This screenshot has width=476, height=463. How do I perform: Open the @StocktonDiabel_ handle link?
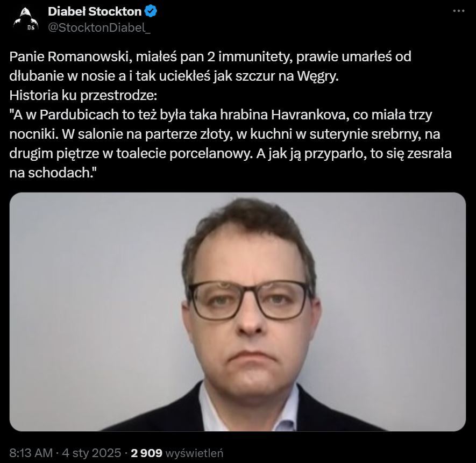click(99, 27)
